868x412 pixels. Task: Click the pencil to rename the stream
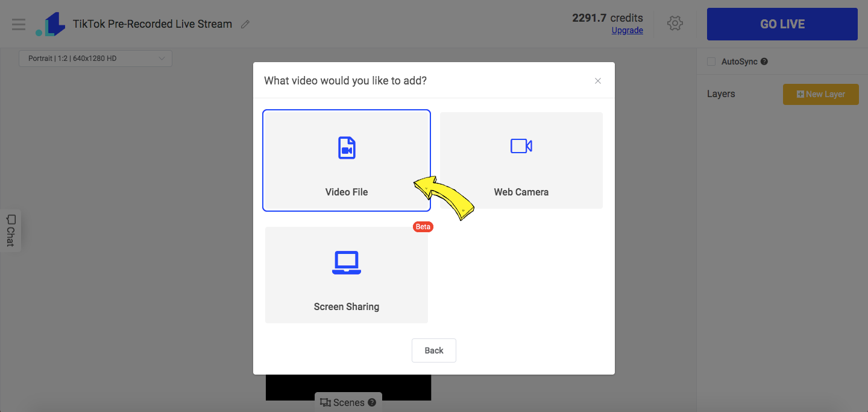(x=245, y=24)
